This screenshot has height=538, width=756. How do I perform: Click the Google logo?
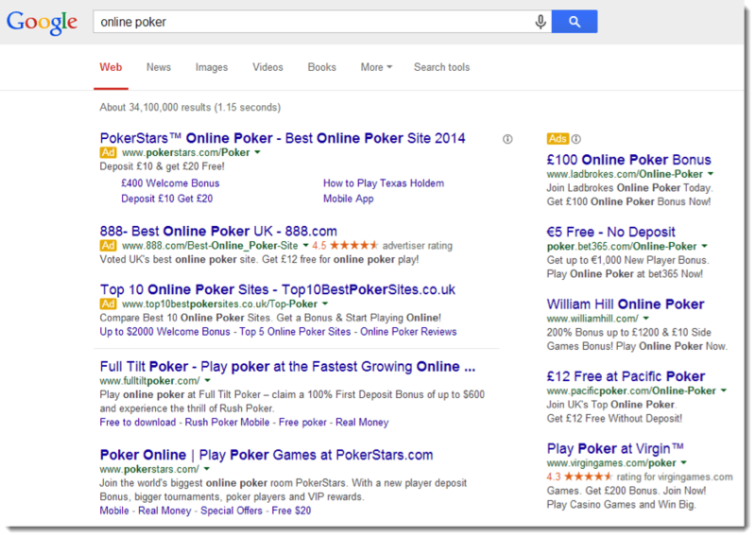click(42, 22)
